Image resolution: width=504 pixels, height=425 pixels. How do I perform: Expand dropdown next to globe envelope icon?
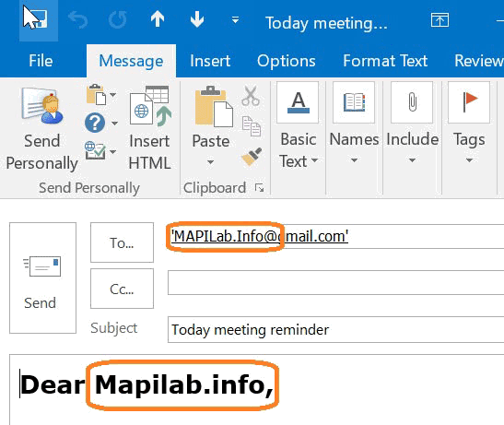(x=113, y=151)
